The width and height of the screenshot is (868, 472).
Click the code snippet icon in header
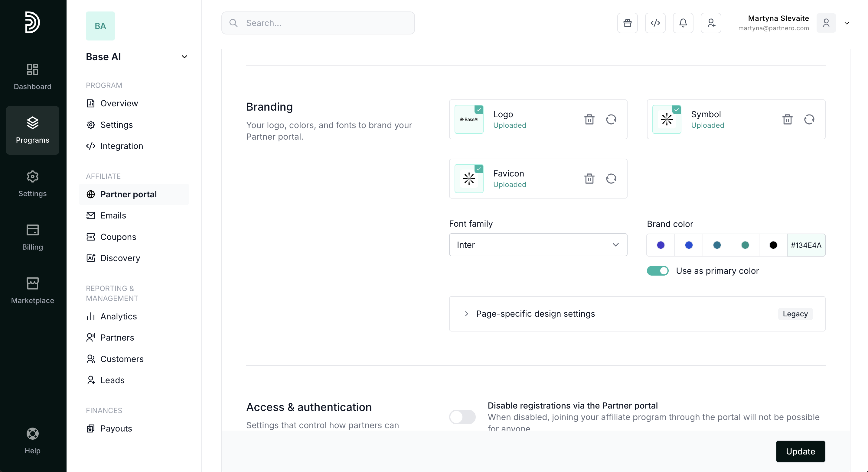click(x=655, y=23)
